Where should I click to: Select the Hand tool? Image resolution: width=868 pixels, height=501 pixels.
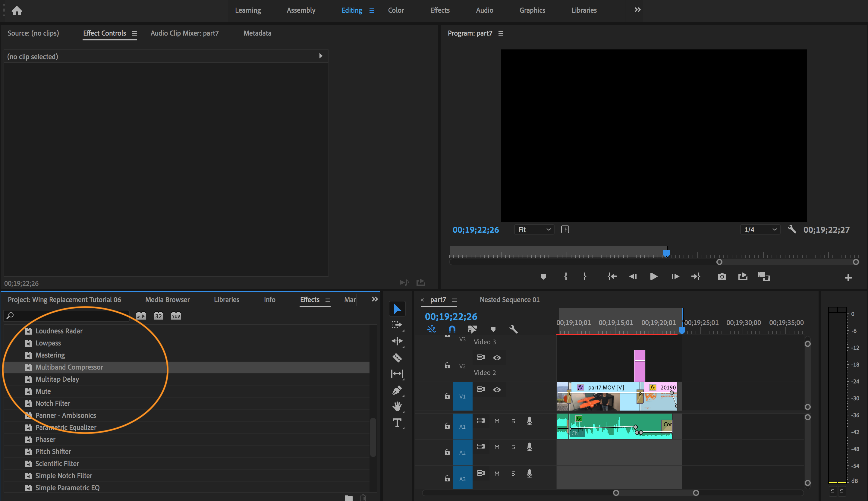[x=397, y=406]
